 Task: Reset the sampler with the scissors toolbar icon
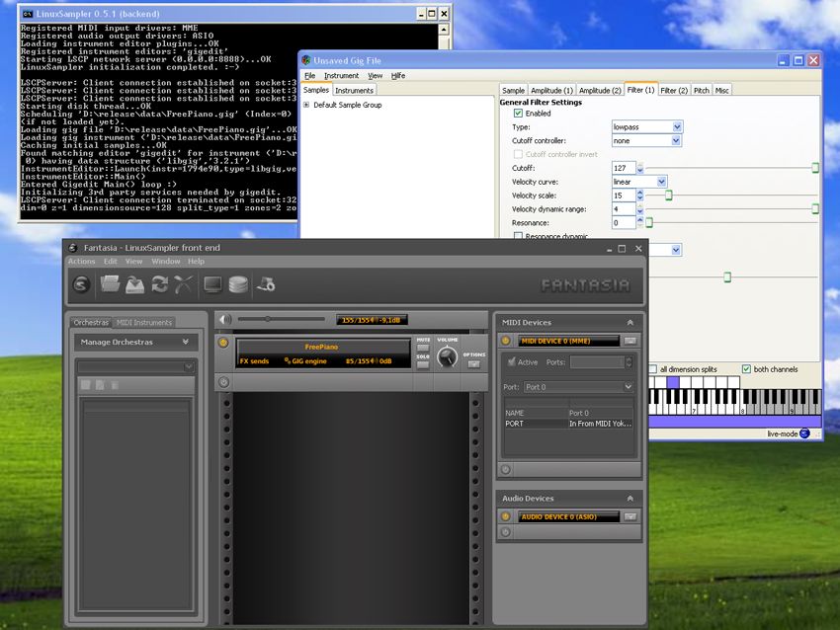(x=181, y=283)
